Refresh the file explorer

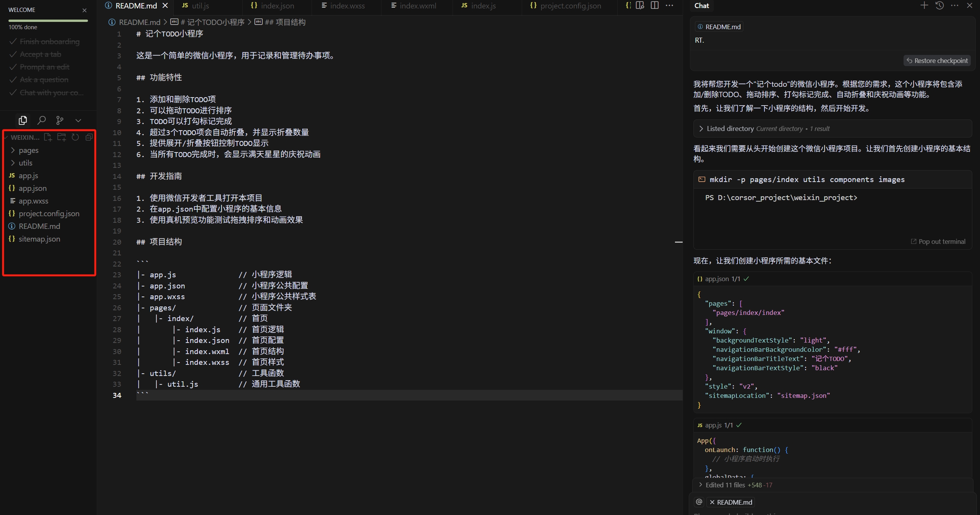click(x=75, y=137)
